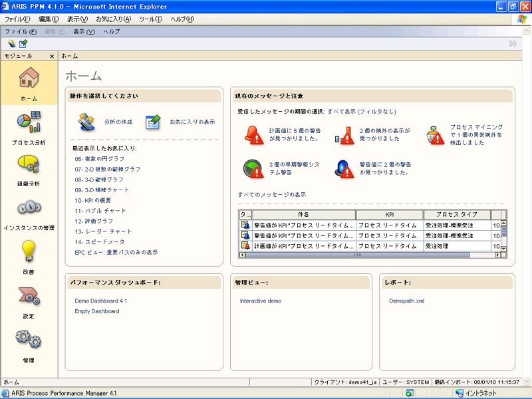Click the process mining anomaly icon
The image size is (532, 399).
pyautogui.click(x=436, y=135)
